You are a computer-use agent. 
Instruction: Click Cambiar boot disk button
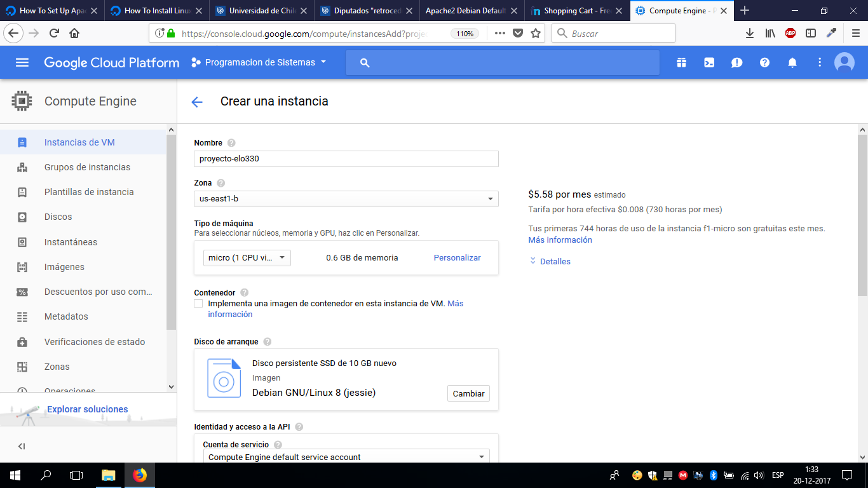click(x=468, y=393)
